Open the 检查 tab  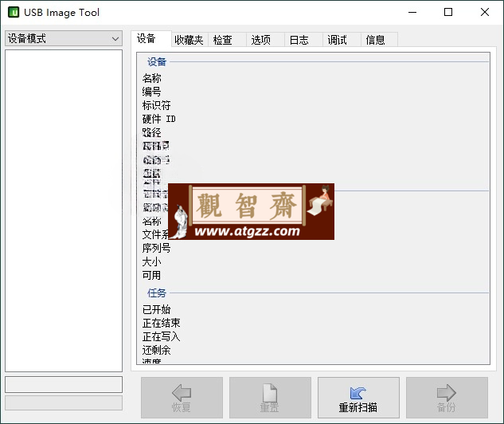coord(227,40)
